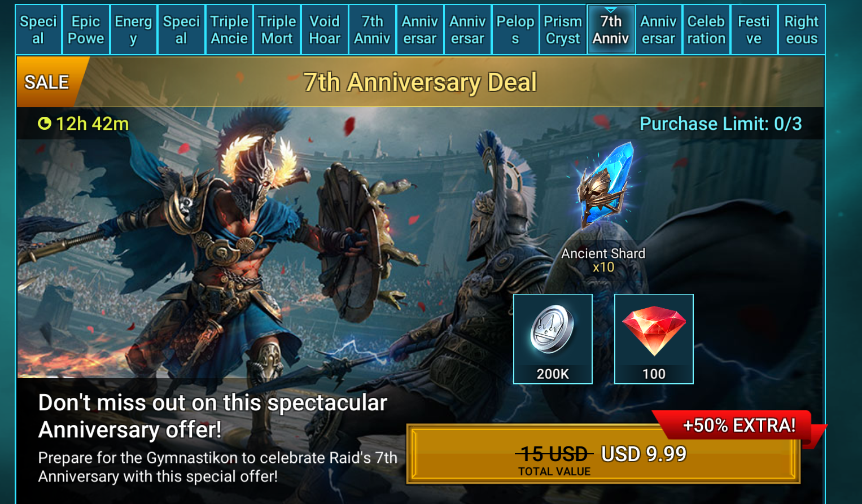Open the Pelops tab
This screenshot has height=504, width=862.
515,30
